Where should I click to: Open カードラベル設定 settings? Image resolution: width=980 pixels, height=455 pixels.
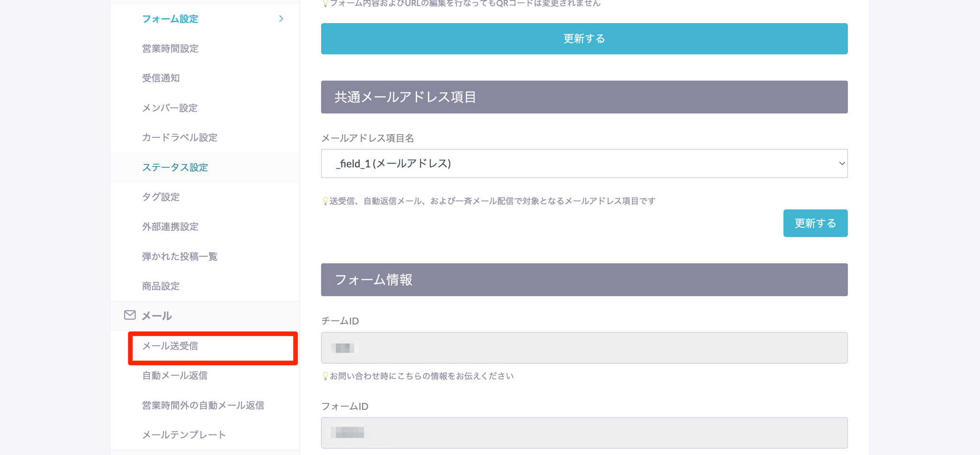click(x=179, y=137)
